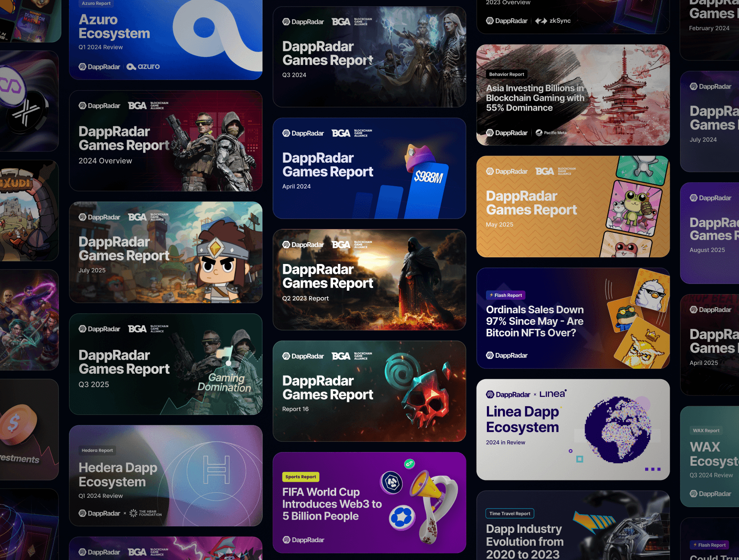Open the FIFA World Cup Web3 report card
Image resolution: width=739 pixels, height=560 pixels.
(x=369, y=503)
